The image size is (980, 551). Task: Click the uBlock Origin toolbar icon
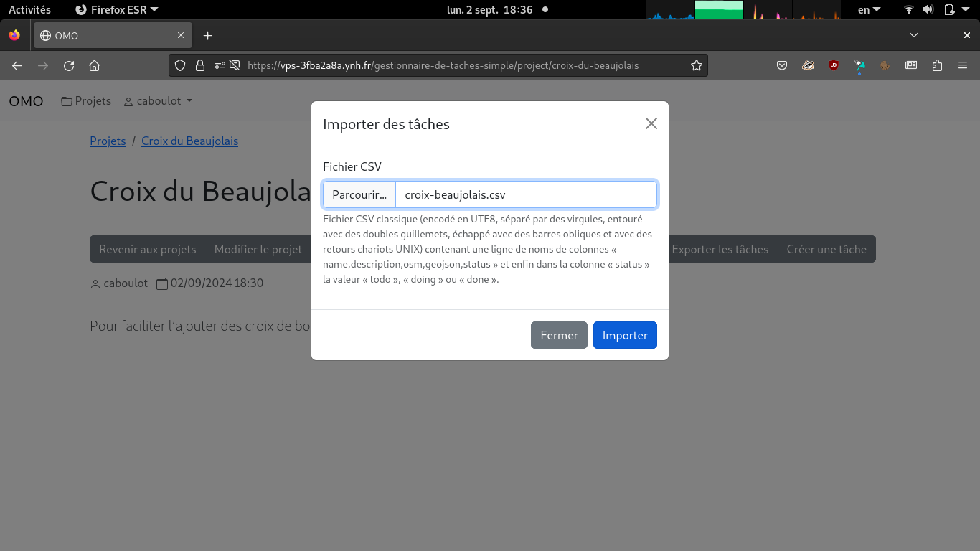coord(834,65)
